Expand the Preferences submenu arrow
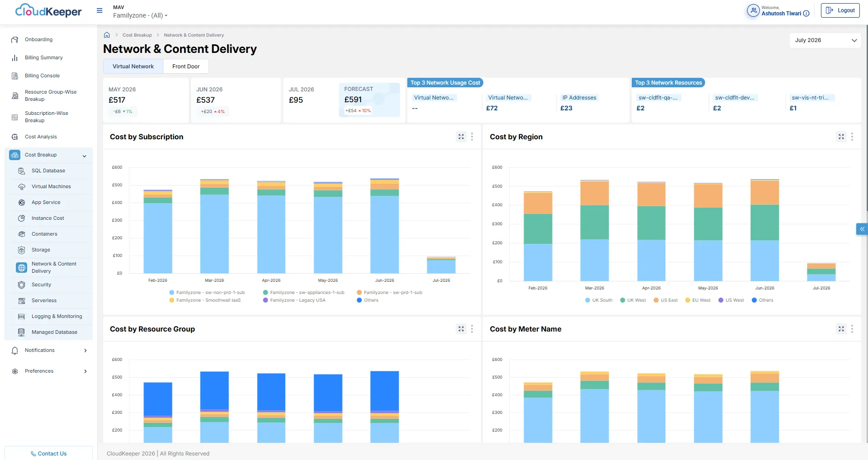 pyautogui.click(x=86, y=371)
